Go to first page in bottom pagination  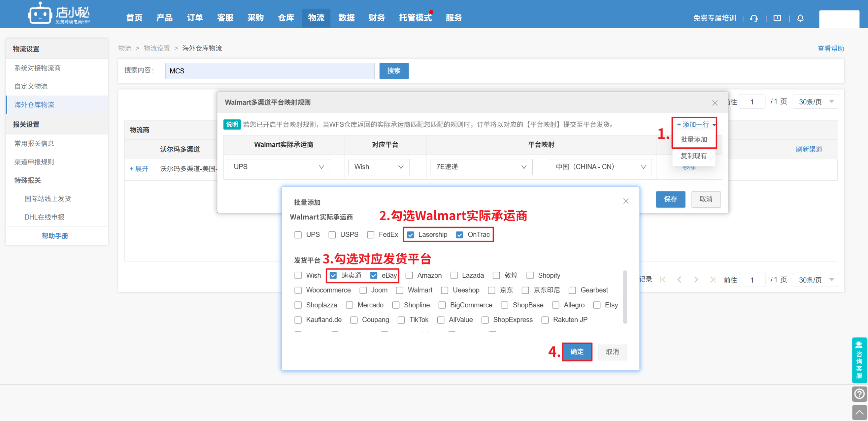(663, 280)
